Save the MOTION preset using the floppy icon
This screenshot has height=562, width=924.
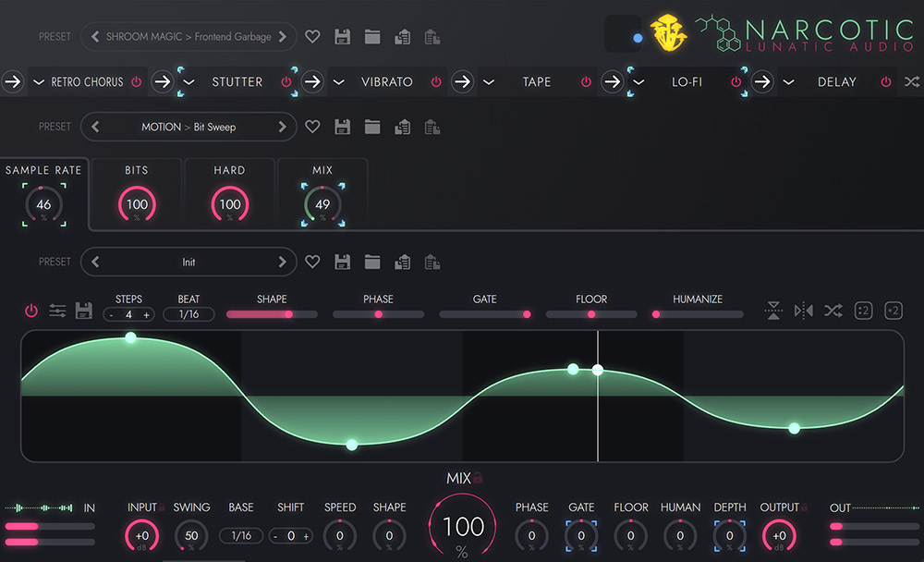[342, 127]
